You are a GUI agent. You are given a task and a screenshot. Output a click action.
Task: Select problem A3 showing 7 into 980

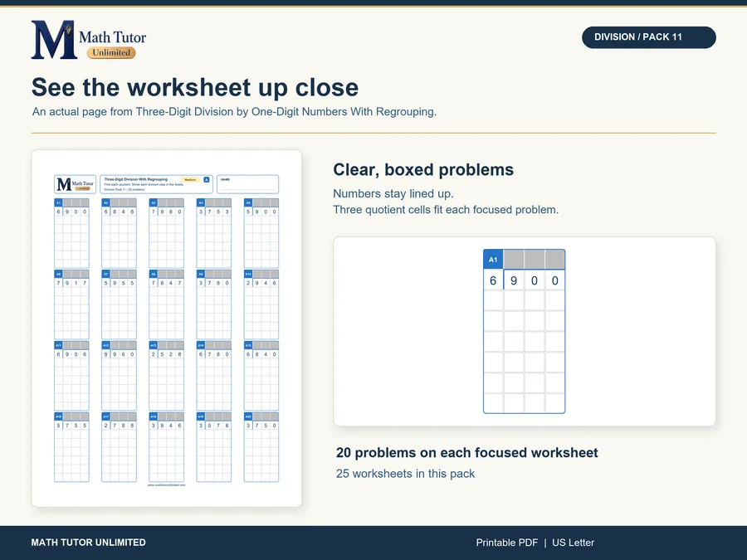[166, 233]
